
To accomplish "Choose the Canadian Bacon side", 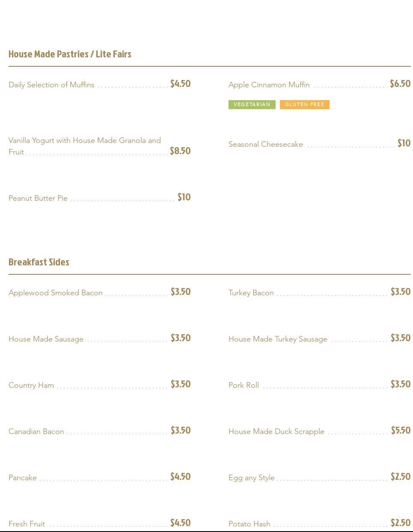I will point(36,431).
